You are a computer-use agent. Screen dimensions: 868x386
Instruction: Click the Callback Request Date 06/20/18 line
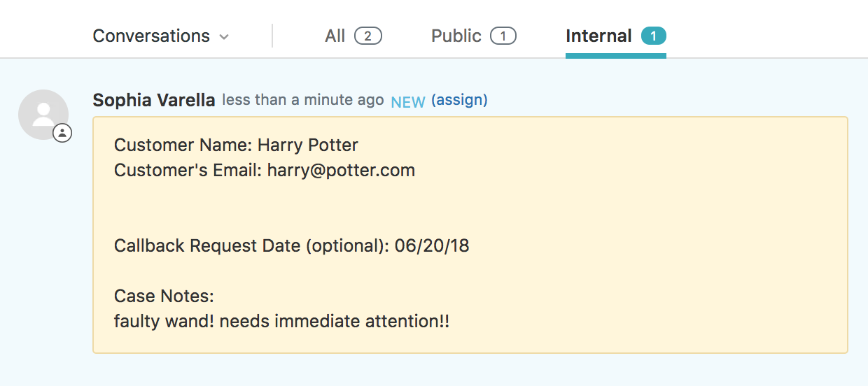tap(292, 246)
